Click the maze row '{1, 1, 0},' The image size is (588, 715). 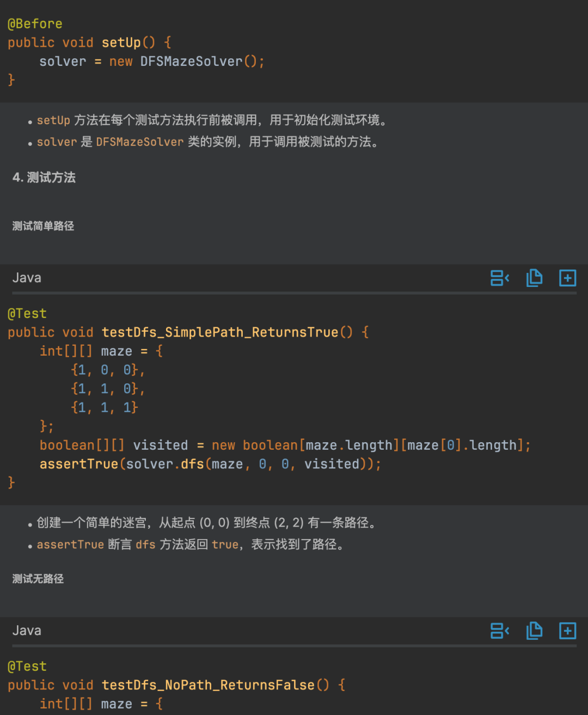[108, 389]
